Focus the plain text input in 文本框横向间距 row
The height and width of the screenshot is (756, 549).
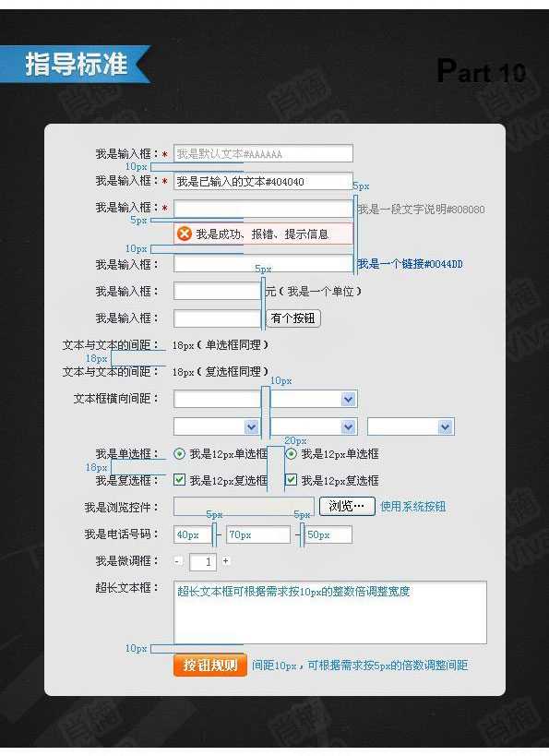coord(218,399)
